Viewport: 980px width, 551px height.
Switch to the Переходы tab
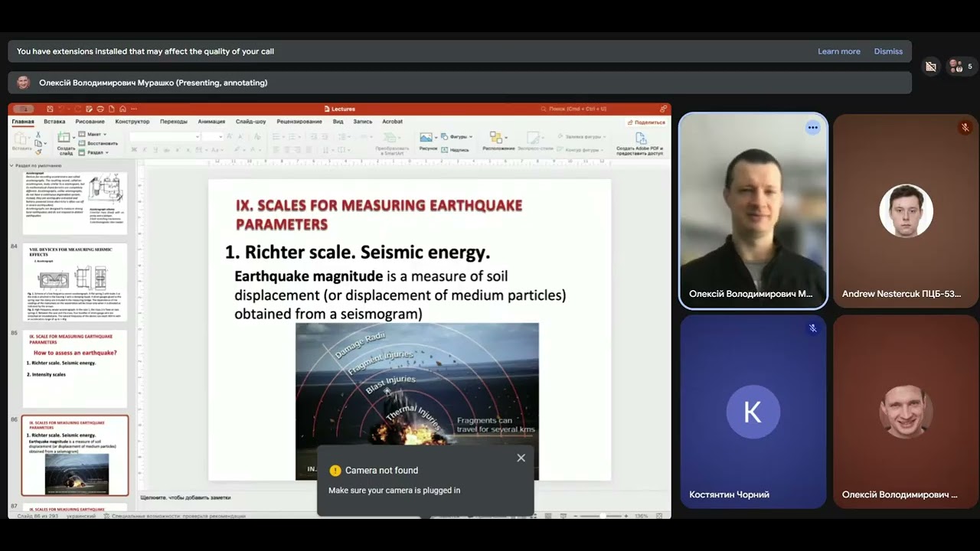tap(174, 122)
